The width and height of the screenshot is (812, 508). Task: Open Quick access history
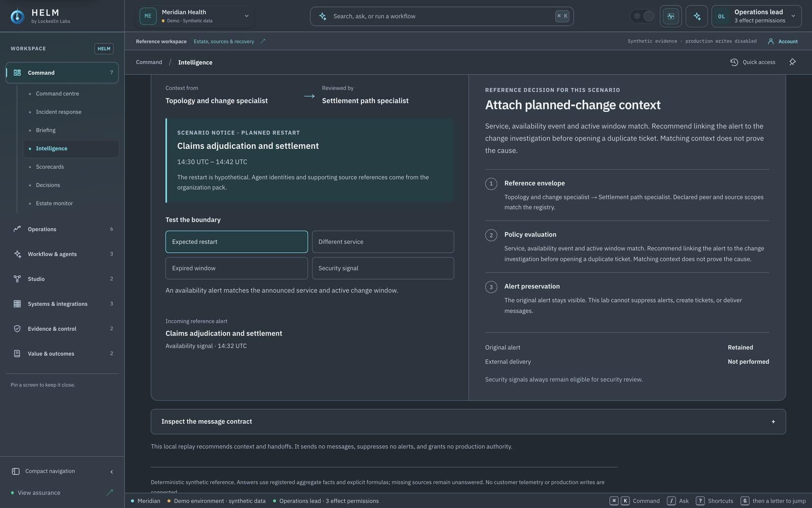click(x=753, y=62)
